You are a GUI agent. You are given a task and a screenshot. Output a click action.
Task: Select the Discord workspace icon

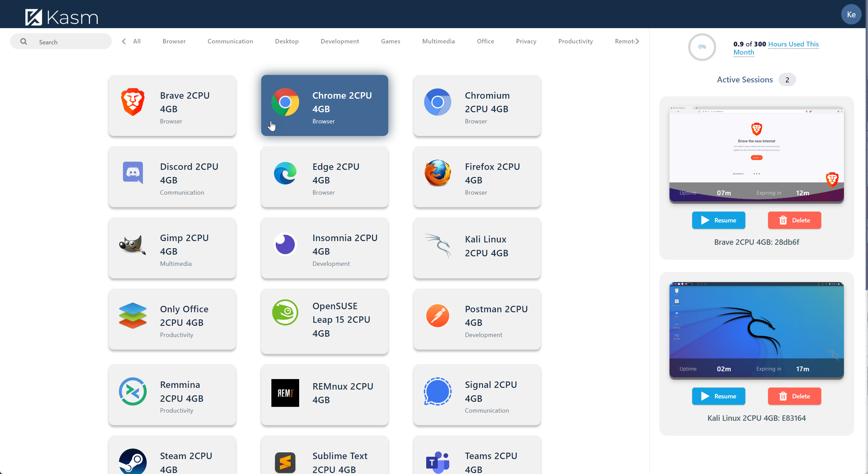[133, 173]
